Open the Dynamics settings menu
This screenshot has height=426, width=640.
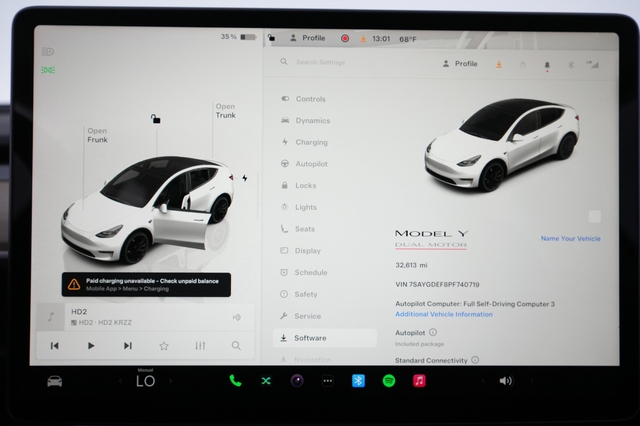tap(305, 120)
